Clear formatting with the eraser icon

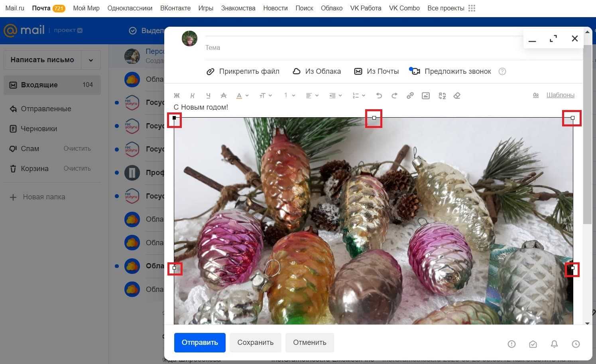[x=457, y=96]
